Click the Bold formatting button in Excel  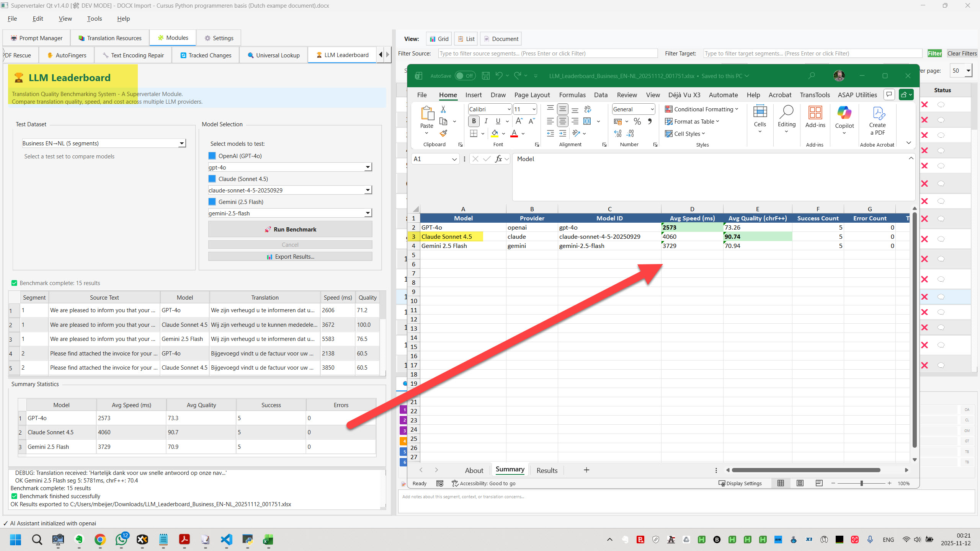tap(474, 121)
